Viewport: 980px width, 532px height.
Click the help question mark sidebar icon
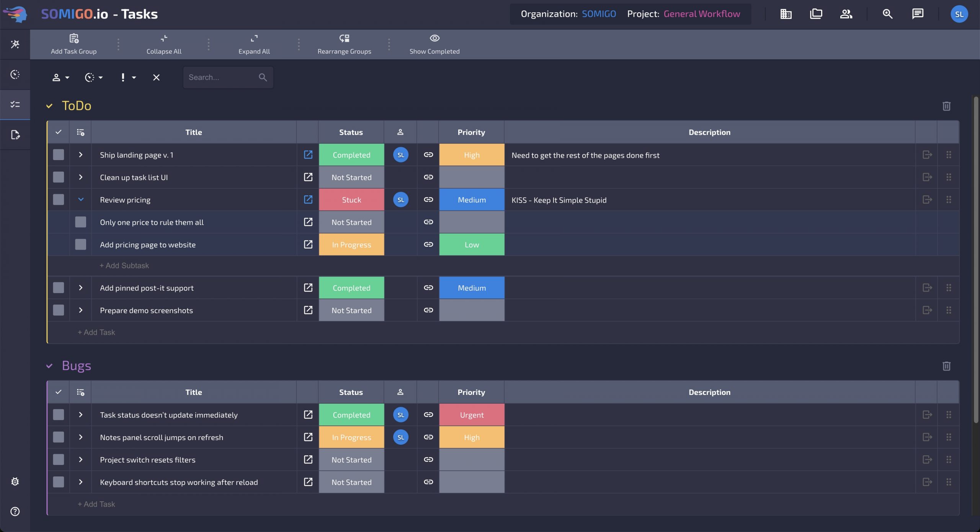tap(15, 511)
